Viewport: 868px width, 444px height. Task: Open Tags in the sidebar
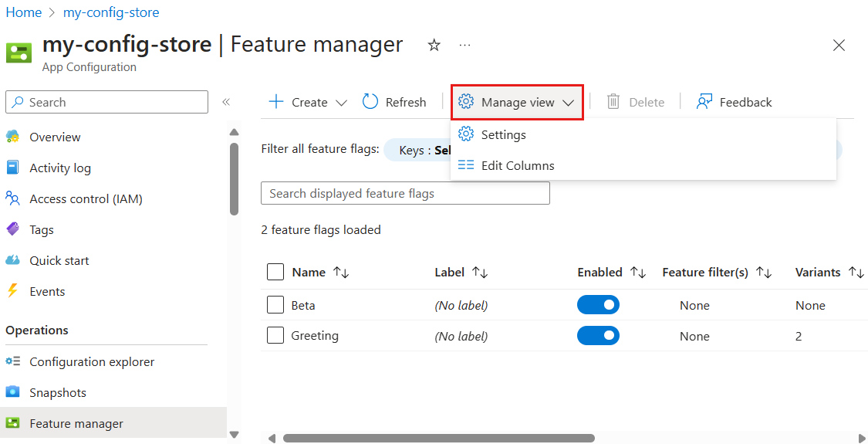pos(42,230)
